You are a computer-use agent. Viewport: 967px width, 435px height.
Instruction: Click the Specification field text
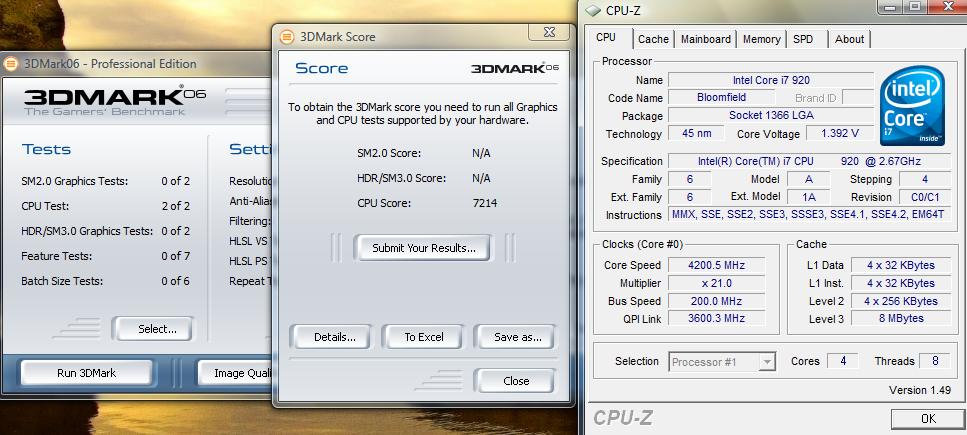click(809, 161)
